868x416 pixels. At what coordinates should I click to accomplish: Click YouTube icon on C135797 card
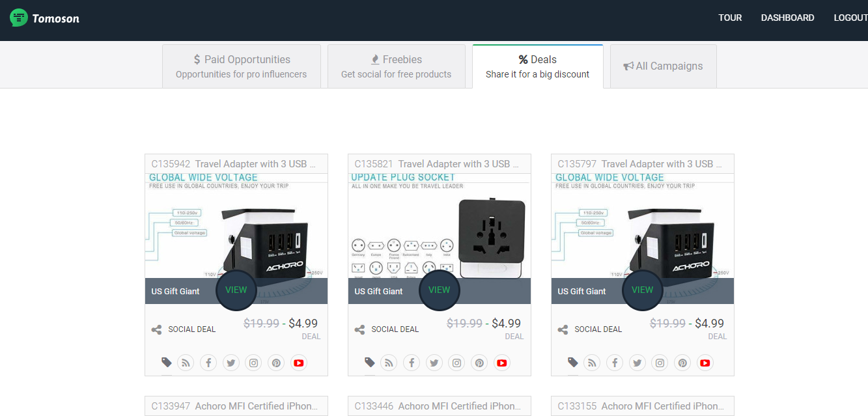pos(705,363)
